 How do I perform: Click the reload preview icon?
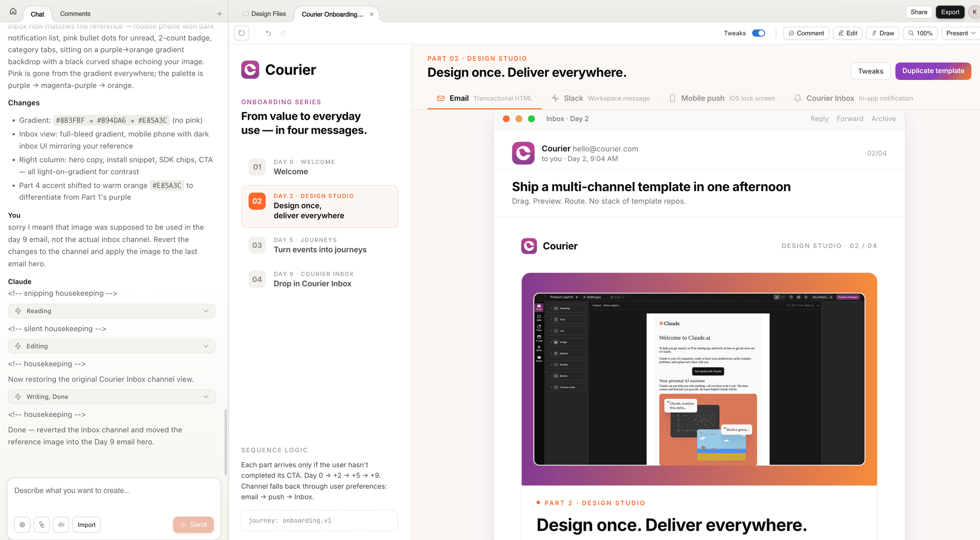tap(242, 33)
